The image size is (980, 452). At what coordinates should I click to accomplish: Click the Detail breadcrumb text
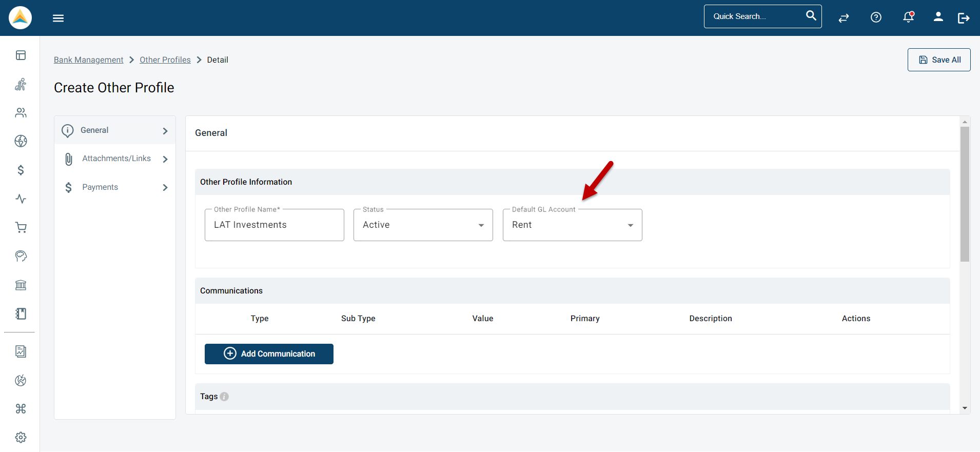(218, 60)
